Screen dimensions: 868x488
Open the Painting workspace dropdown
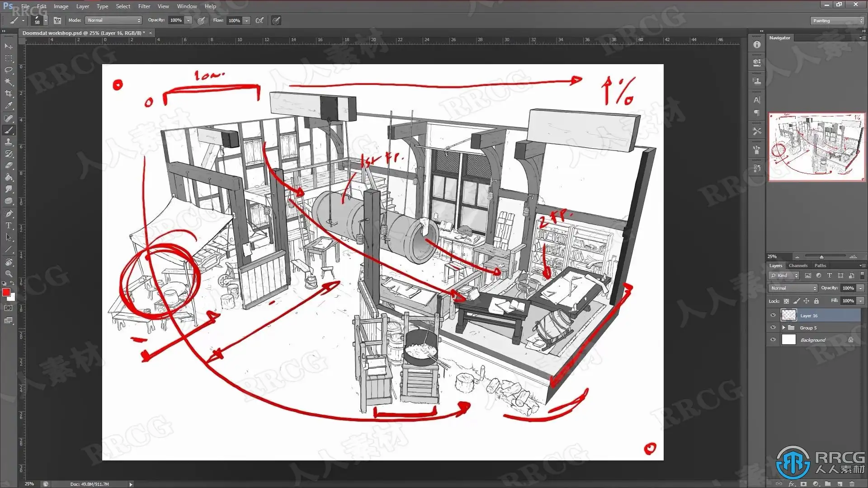(837, 21)
